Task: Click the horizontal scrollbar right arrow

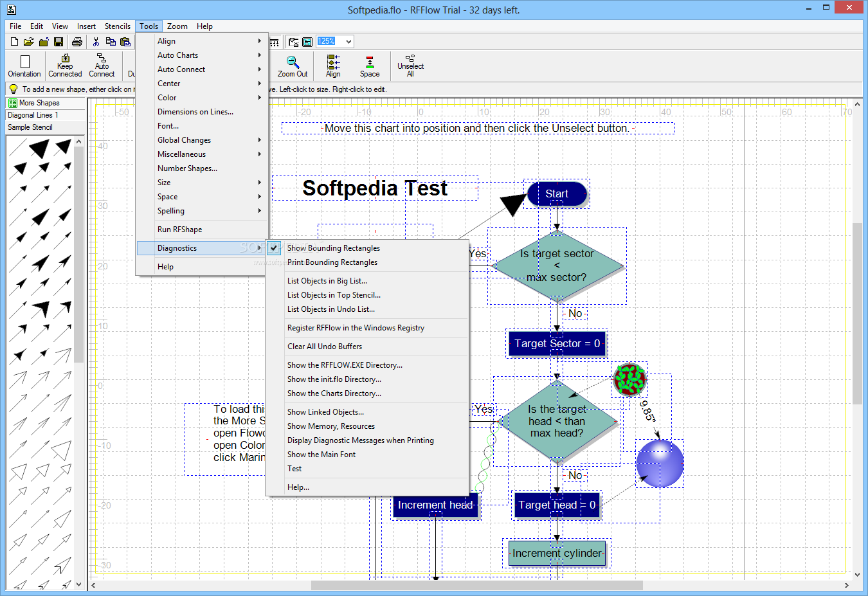Action: click(846, 585)
